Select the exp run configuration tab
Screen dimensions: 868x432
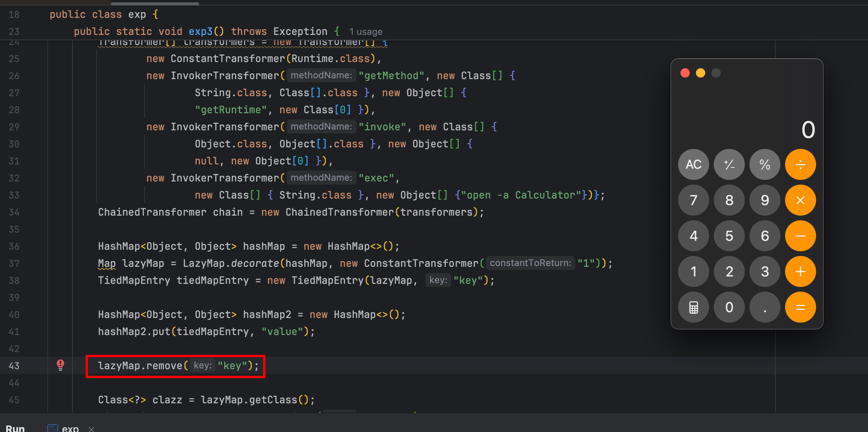tap(63, 428)
